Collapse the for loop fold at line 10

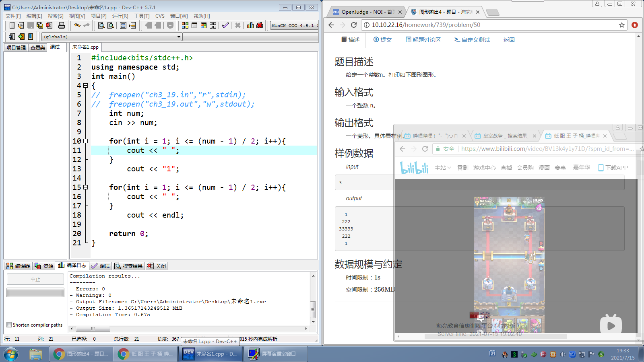click(x=85, y=141)
